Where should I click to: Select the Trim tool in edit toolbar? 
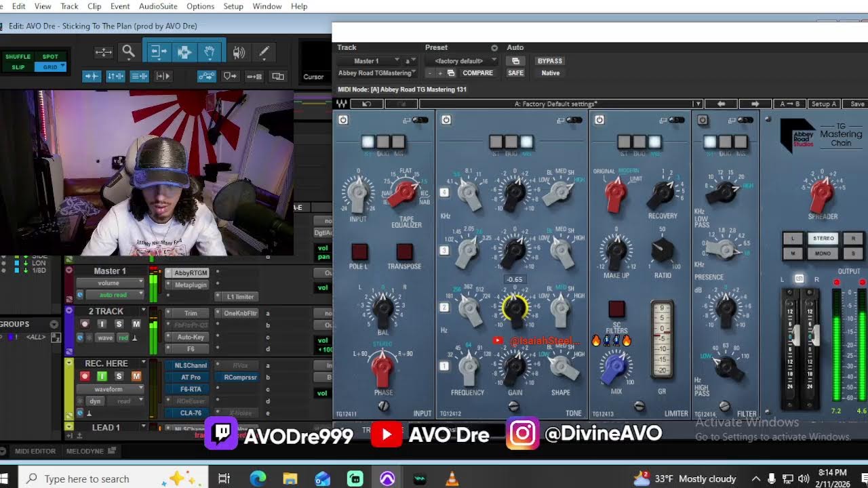coord(159,52)
